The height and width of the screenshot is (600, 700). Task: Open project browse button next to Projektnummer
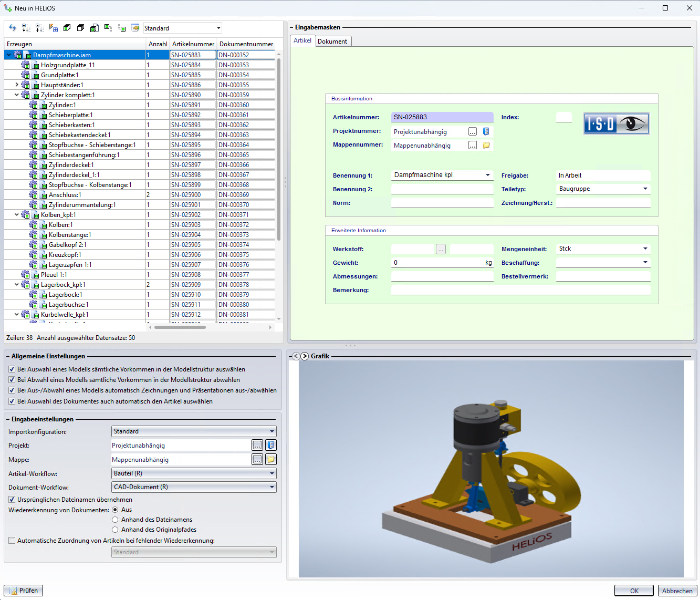pyautogui.click(x=473, y=132)
